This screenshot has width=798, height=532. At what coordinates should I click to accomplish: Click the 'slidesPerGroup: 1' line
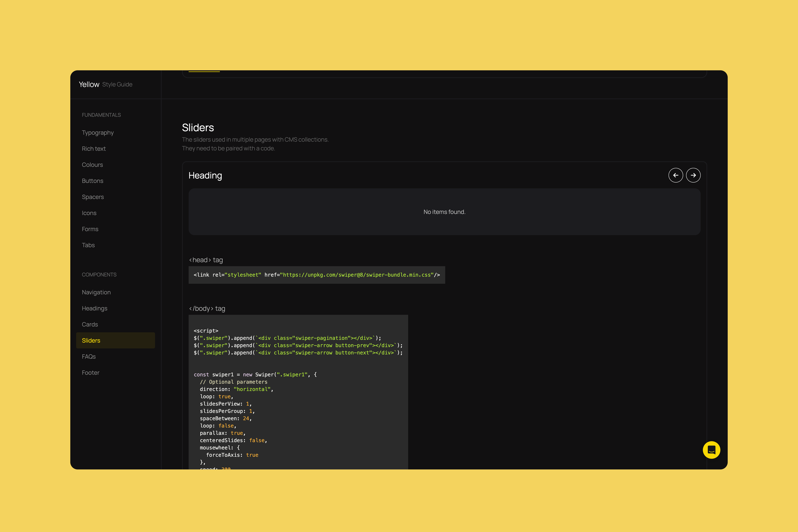coord(227,411)
